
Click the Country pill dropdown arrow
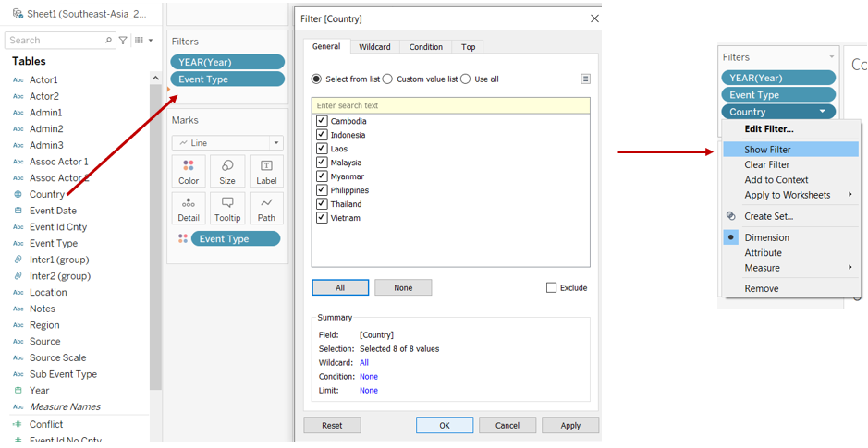coord(823,112)
